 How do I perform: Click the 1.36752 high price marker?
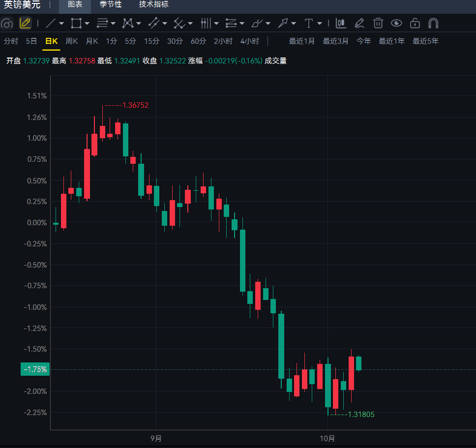click(x=135, y=105)
